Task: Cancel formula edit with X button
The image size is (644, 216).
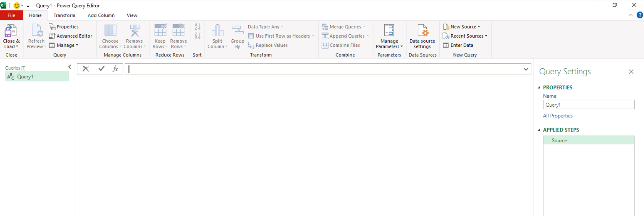Action: [x=86, y=69]
